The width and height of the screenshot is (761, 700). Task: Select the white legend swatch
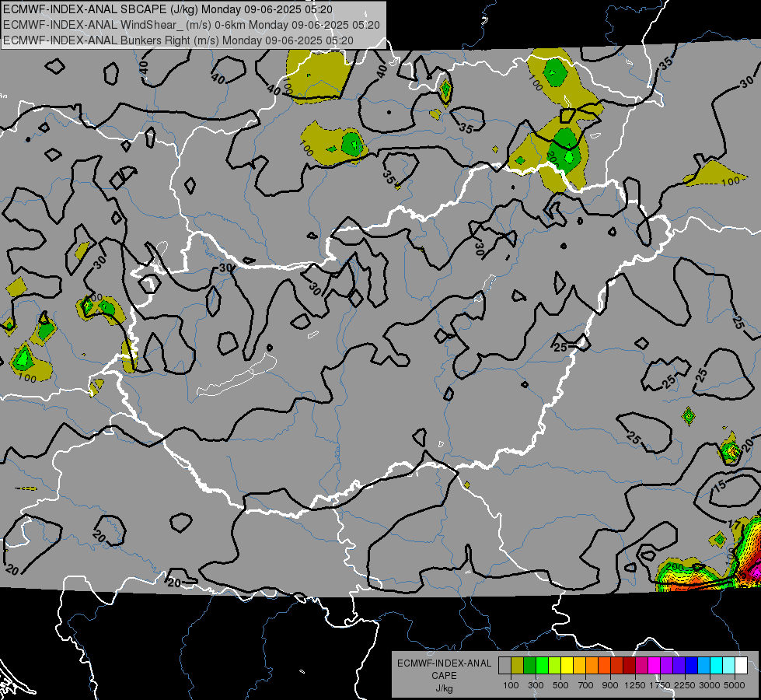(741, 666)
